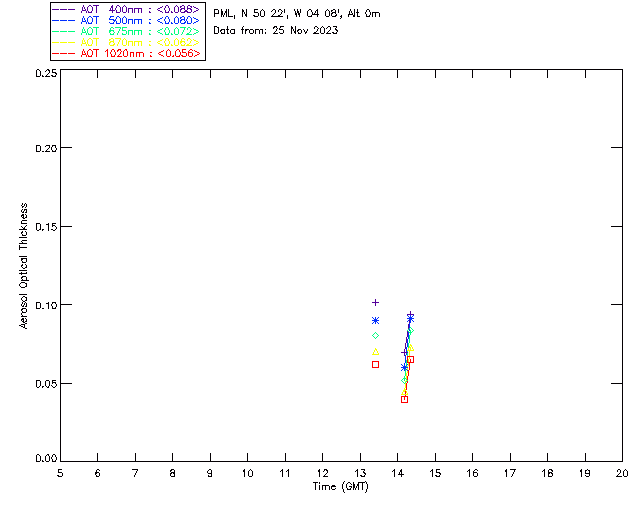The height and width of the screenshot is (512, 640).
Task: Click the lowest red square marker on the plot
Action: 404,399
